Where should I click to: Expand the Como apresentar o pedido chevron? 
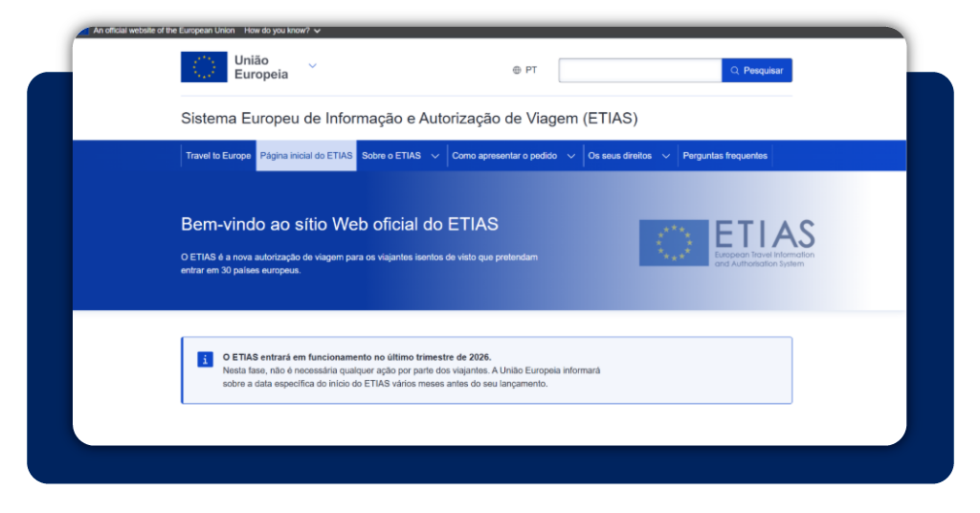pos(570,156)
